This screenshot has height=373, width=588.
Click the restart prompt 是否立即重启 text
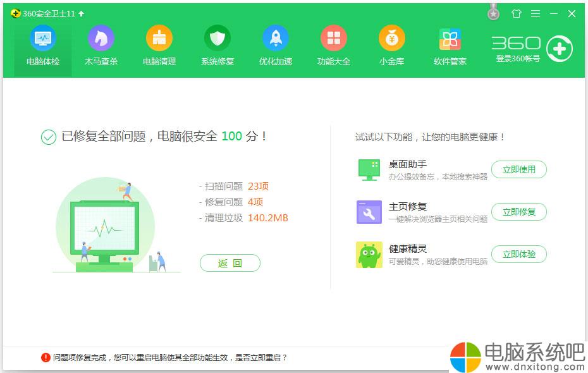pyautogui.click(x=261, y=358)
